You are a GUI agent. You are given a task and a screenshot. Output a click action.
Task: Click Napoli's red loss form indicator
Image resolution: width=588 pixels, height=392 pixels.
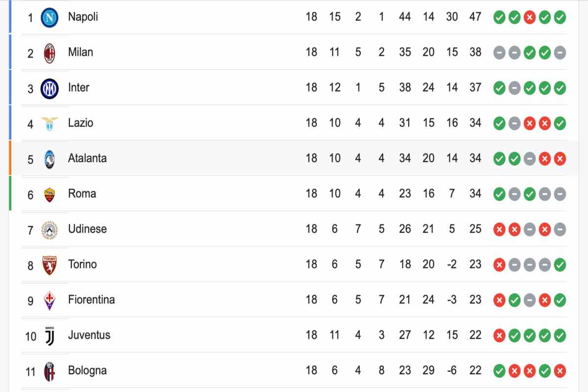[x=529, y=18]
